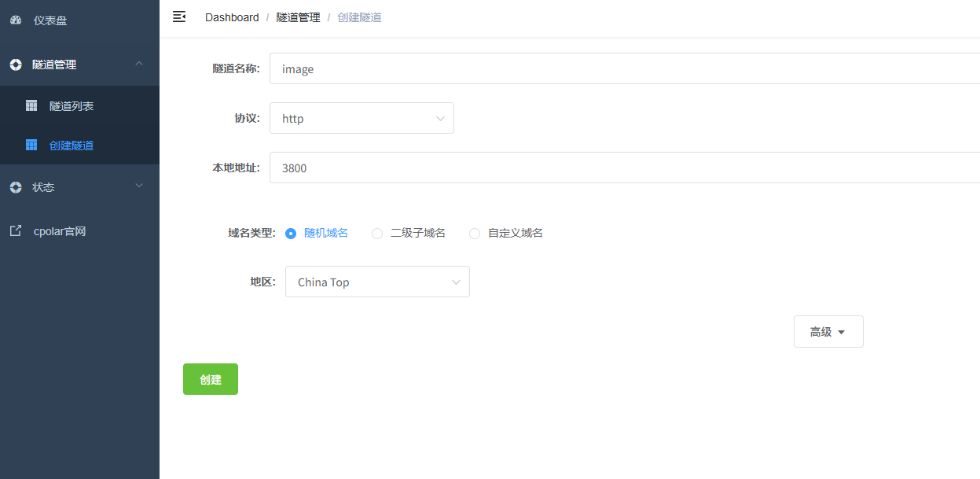Open the 协议 http dropdown
Screen dimensions: 980x479
click(362, 118)
